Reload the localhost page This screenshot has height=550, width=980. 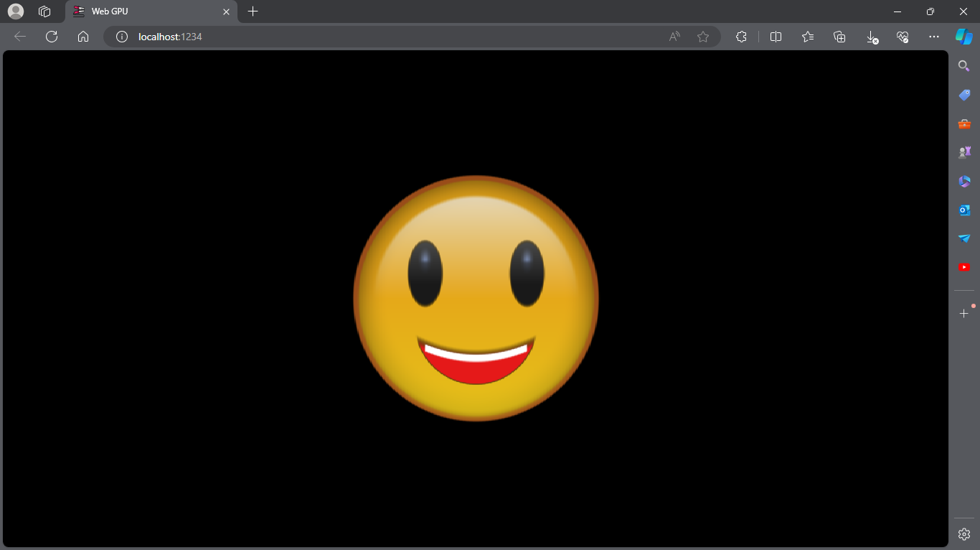pyautogui.click(x=51, y=37)
